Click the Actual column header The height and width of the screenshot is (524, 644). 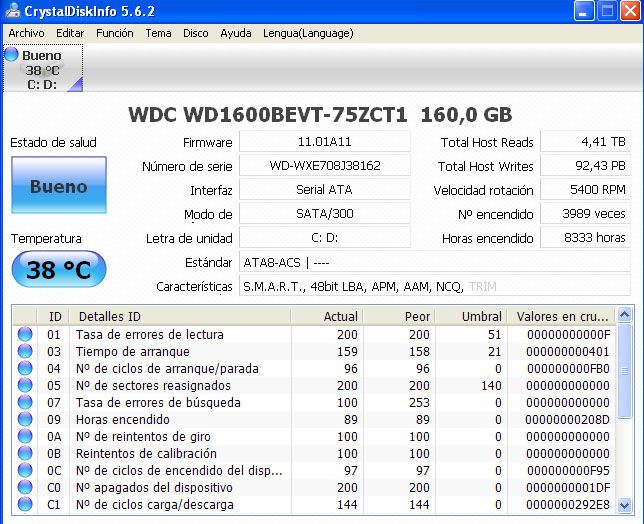pos(327,316)
